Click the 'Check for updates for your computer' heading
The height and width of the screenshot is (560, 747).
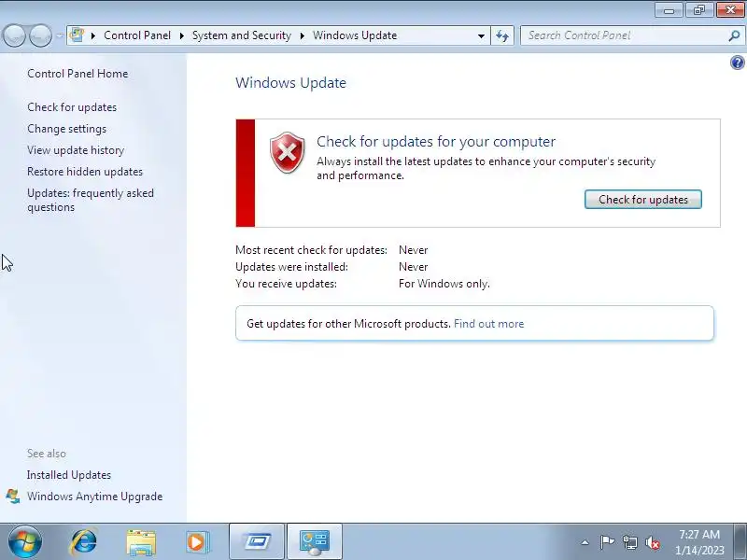tap(436, 142)
